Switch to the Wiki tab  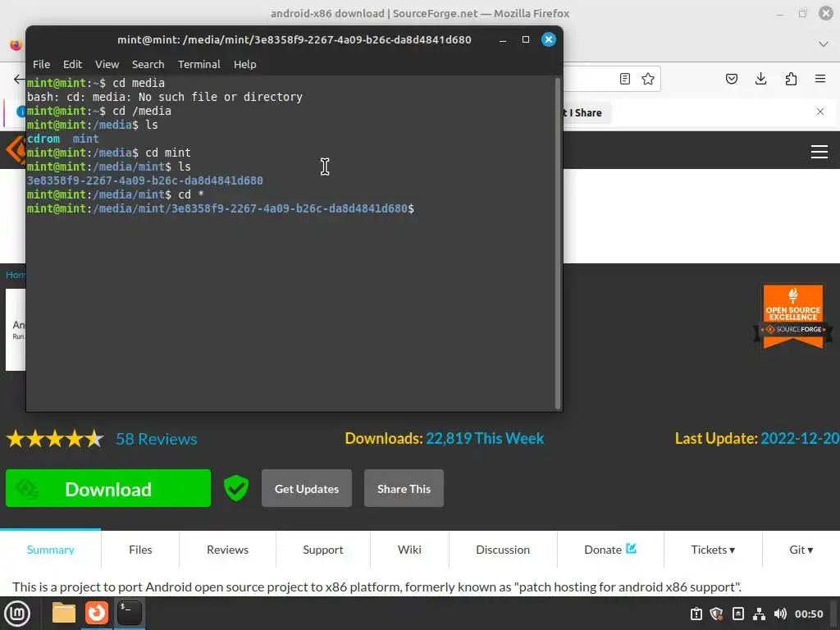(x=409, y=550)
